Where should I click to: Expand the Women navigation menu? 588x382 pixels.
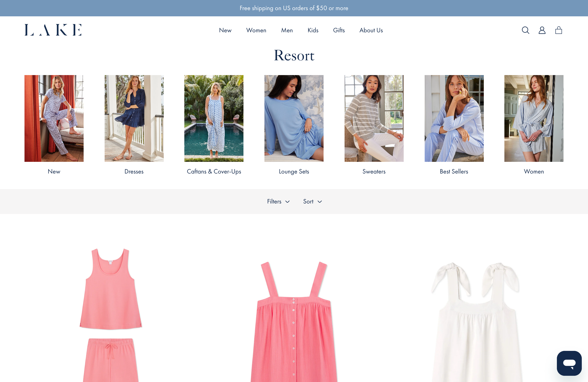point(256,30)
